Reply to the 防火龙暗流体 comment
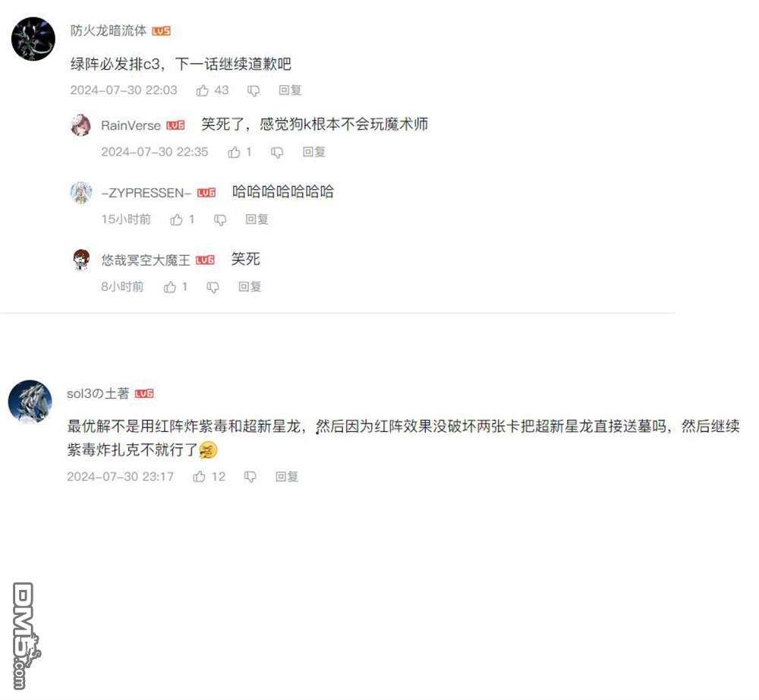Viewport: 759px width, 700px height. tap(290, 90)
